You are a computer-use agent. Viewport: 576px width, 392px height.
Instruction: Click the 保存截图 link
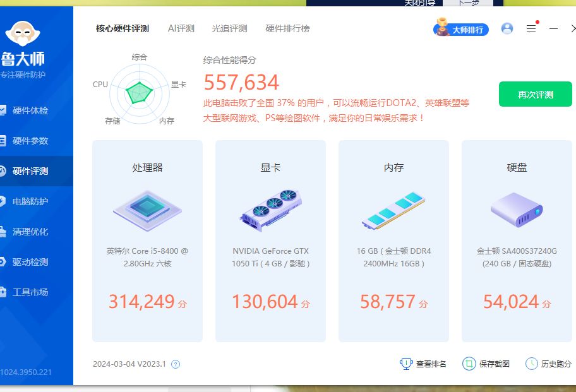[495, 364]
